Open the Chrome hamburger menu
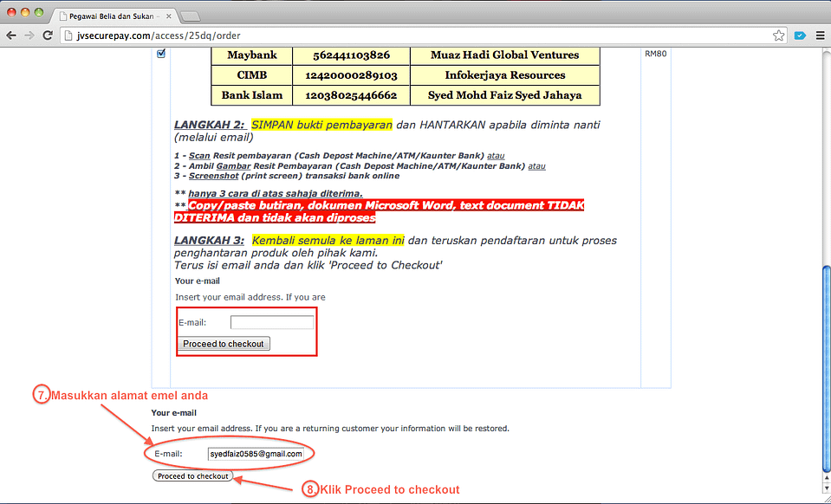Image resolution: width=831 pixels, height=504 pixels. [820, 36]
